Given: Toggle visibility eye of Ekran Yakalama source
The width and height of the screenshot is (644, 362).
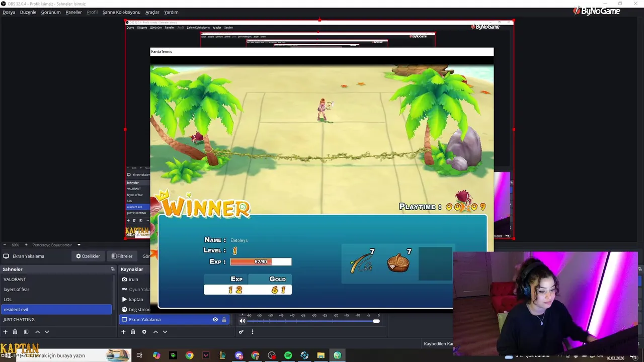Looking at the screenshot, I should coord(215,320).
